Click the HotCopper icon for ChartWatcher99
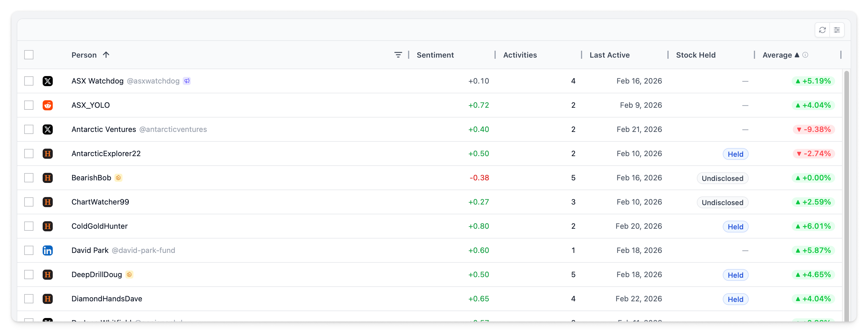This screenshot has width=868, height=333. pos(48,202)
